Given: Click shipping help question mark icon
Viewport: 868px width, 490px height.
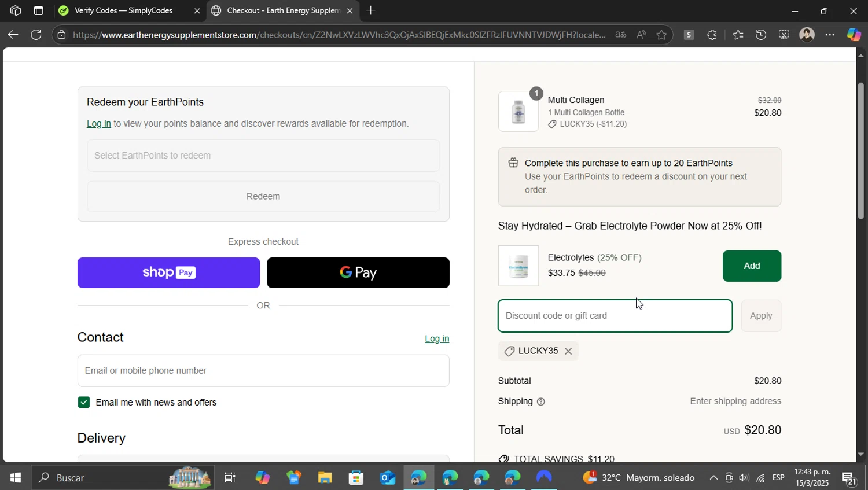Looking at the screenshot, I should [x=541, y=401].
